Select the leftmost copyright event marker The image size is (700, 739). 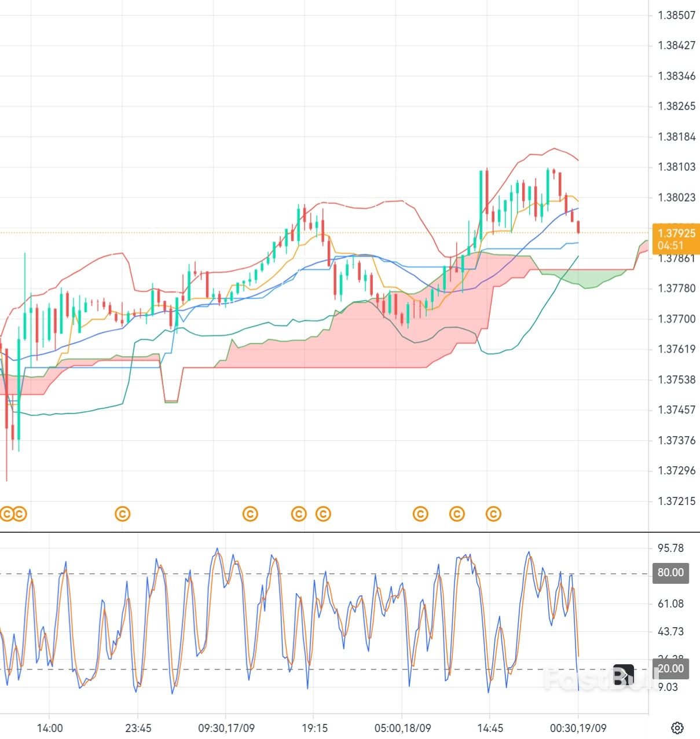coord(8,513)
